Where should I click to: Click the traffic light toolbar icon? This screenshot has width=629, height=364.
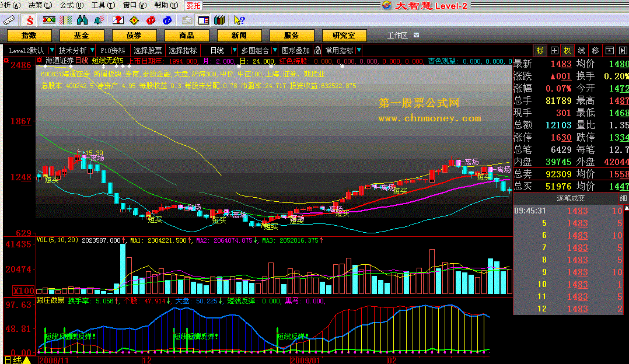coord(50,20)
